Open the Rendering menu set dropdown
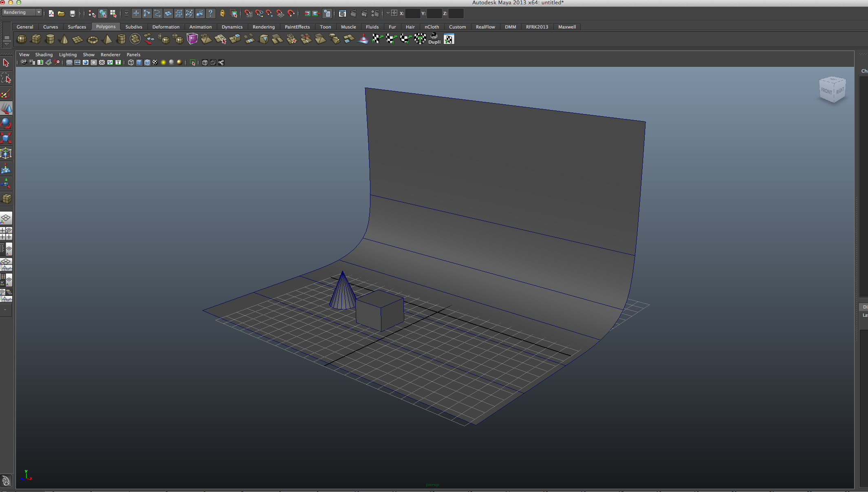Image resolution: width=868 pixels, height=492 pixels. tap(22, 12)
